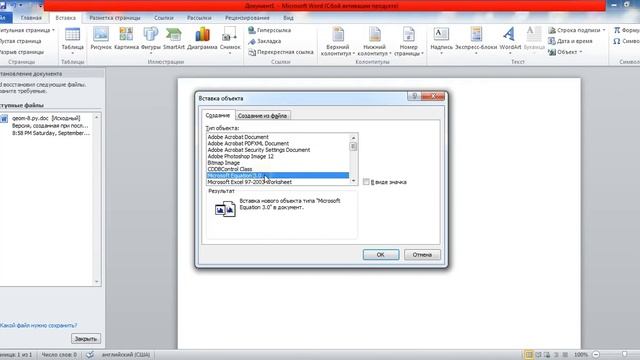Insert a table with the Таблица icon
Viewport: 640px width, 360px height.
72,40
